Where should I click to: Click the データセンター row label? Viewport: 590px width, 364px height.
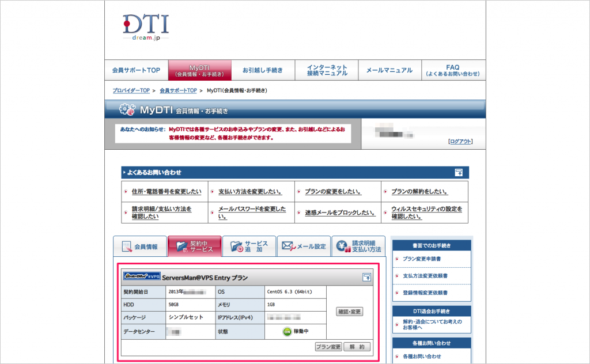[139, 332]
